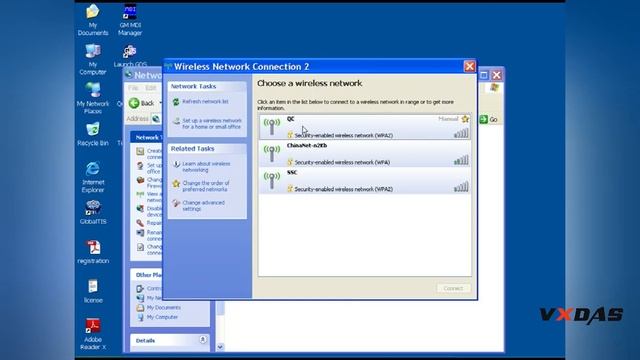Open Learn about wireless networking
This screenshot has height=360, width=640.
pyautogui.click(x=206, y=167)
